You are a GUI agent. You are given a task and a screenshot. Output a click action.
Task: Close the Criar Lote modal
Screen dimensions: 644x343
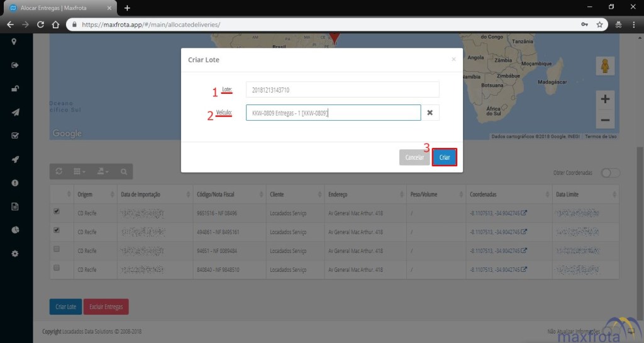[x=453, y=59]
